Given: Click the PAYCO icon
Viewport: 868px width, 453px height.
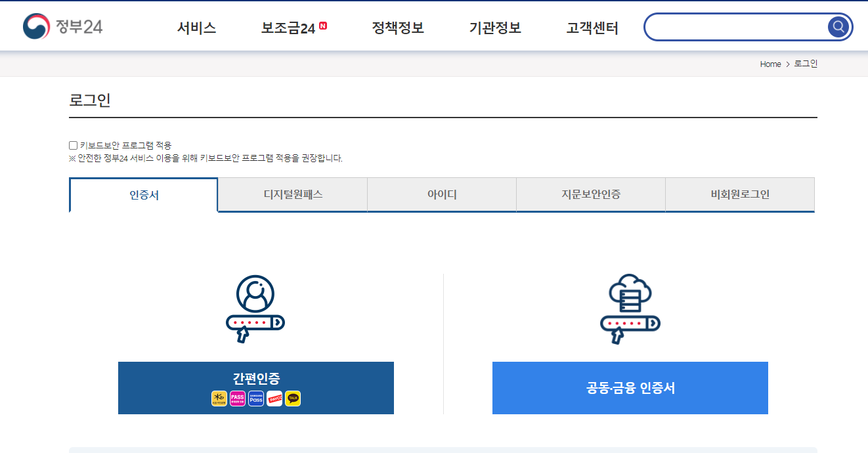Looking at the screenshot, I should 274,399.
